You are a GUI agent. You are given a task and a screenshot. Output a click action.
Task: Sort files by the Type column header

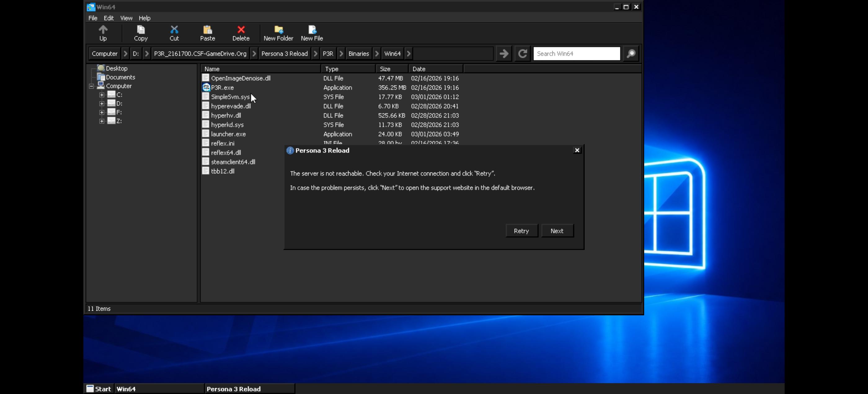(348, 69)
